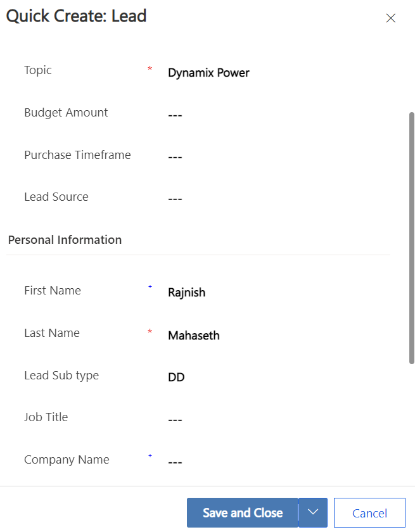Click the red required asterisk beside Last Name
Image resolution: width=415 pixels, height=532 pixels.
150,331
